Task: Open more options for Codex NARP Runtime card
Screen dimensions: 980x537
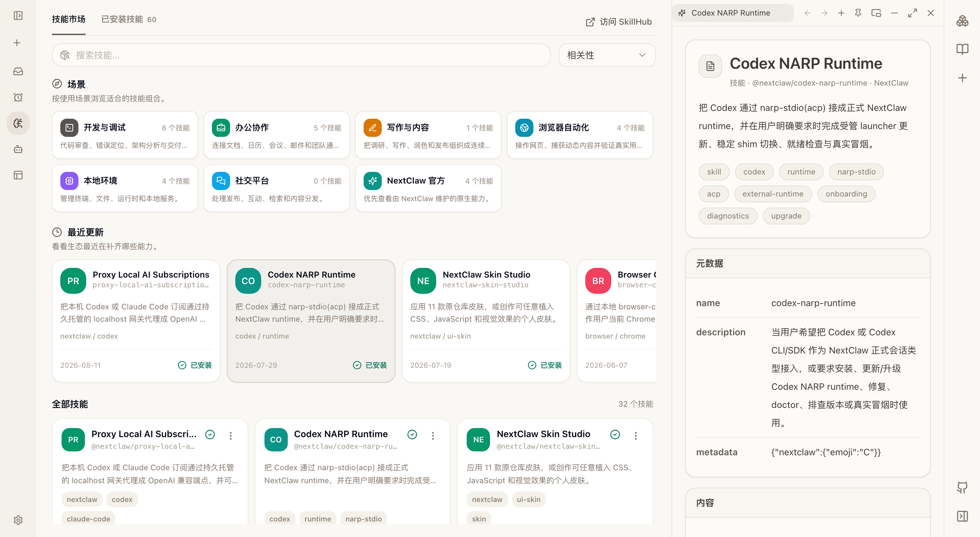Action: coord(433,436)
